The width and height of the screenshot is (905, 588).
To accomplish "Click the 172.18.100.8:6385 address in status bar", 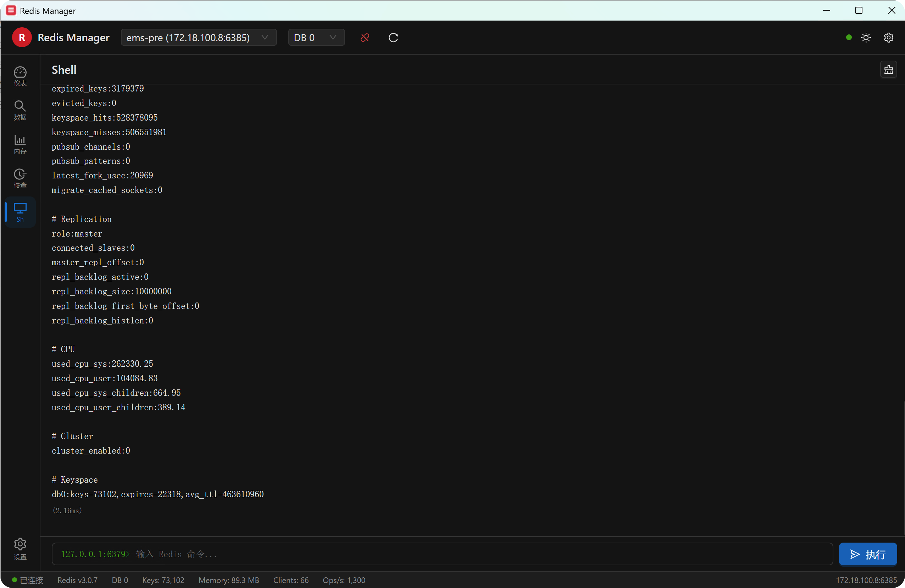I will (866, 581).
